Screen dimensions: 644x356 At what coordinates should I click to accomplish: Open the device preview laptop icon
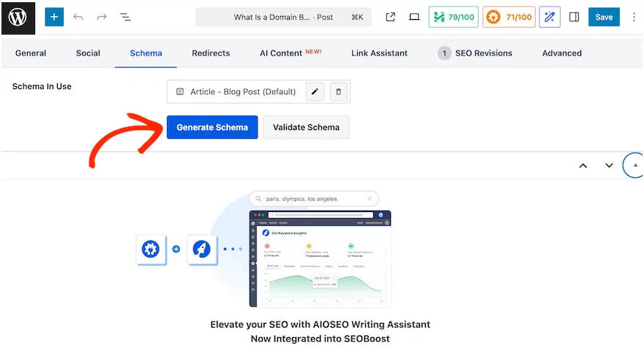pos(414,18)
